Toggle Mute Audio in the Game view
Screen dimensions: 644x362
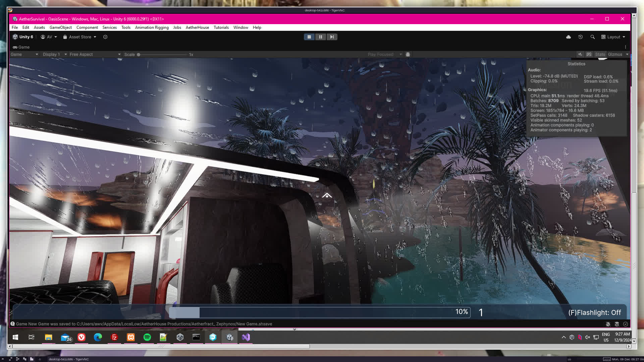coord(580,54)
